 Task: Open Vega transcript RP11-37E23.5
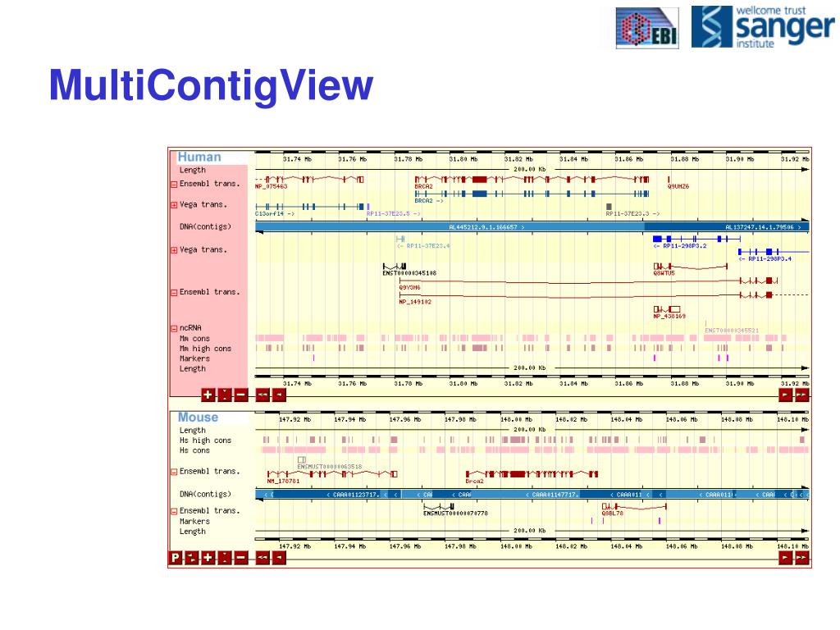pyautogui.click(x=393, y=213)
